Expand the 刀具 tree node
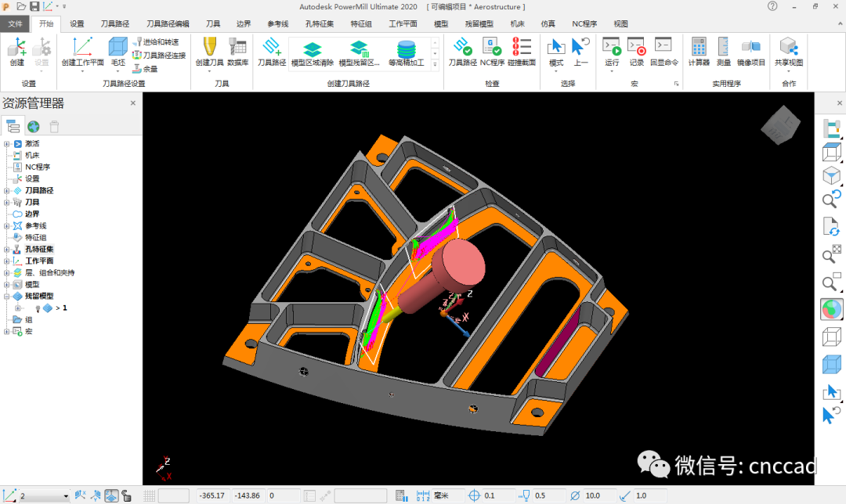846x504 pixels. (6, 203)
